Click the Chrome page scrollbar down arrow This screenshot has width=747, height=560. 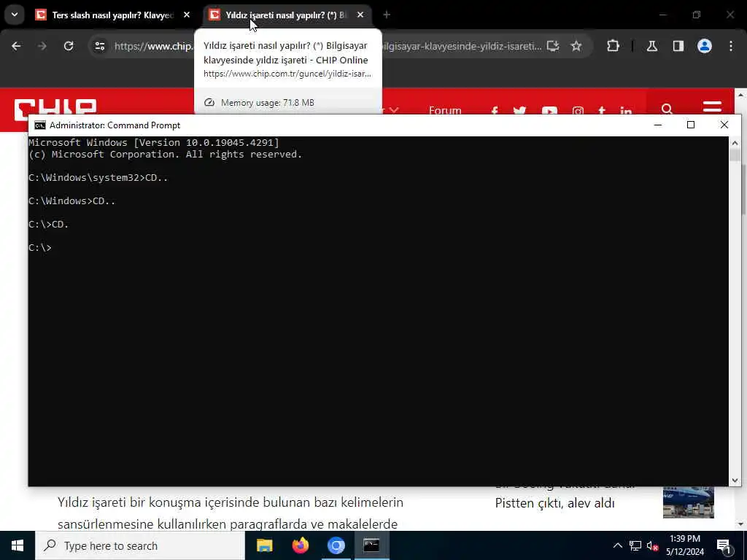click(x=740, y=524)
